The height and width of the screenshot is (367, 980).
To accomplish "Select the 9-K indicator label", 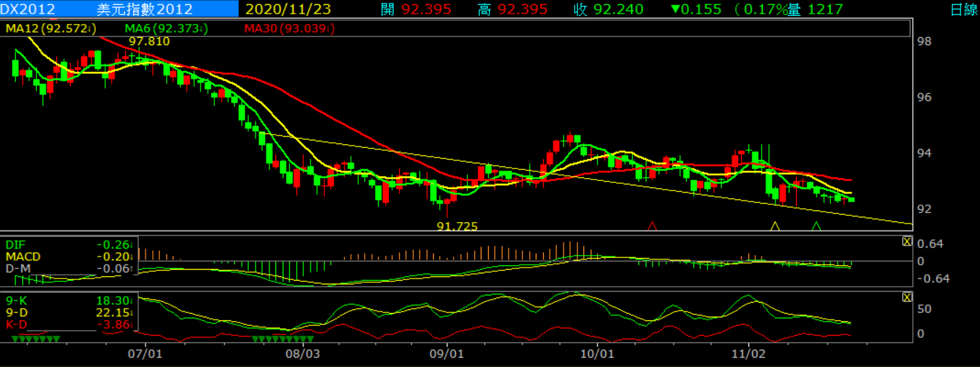I will [16, 301].
